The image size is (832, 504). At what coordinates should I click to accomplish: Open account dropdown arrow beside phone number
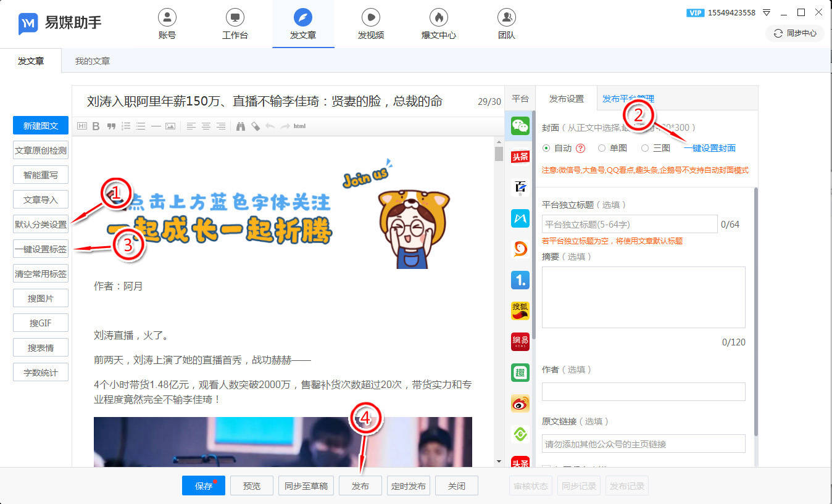(x=767, y=12)
